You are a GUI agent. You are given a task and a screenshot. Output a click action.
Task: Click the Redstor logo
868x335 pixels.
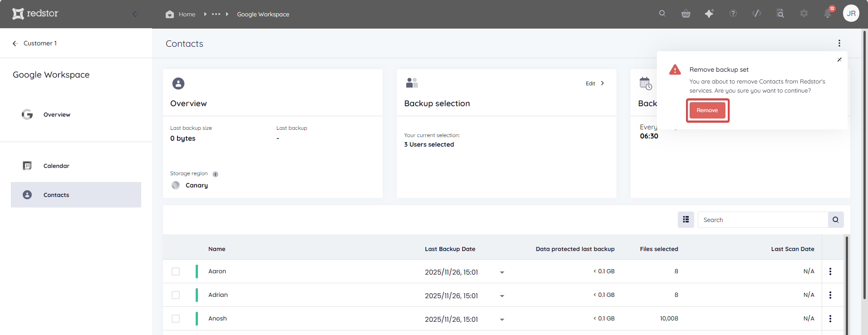35,14
